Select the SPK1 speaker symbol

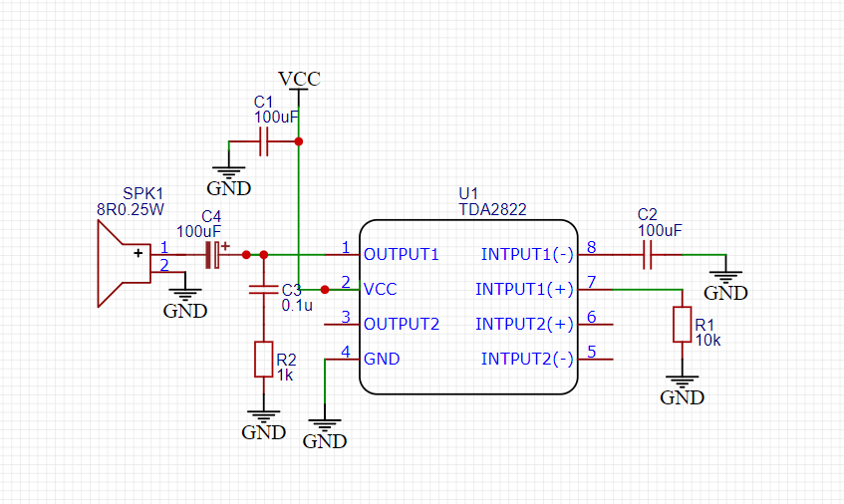125,264
